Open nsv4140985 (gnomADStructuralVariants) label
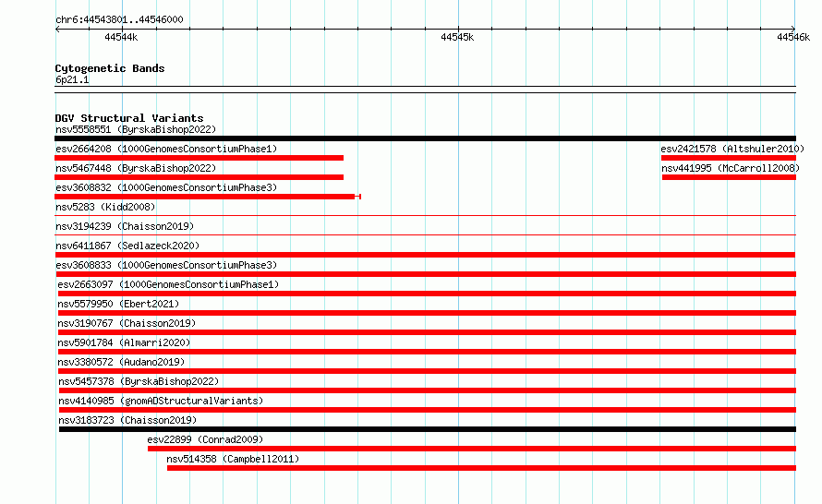822x504 pixels. pos(161,401)
